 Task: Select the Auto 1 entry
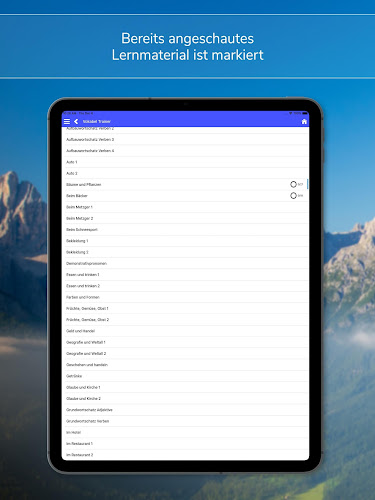185,162
